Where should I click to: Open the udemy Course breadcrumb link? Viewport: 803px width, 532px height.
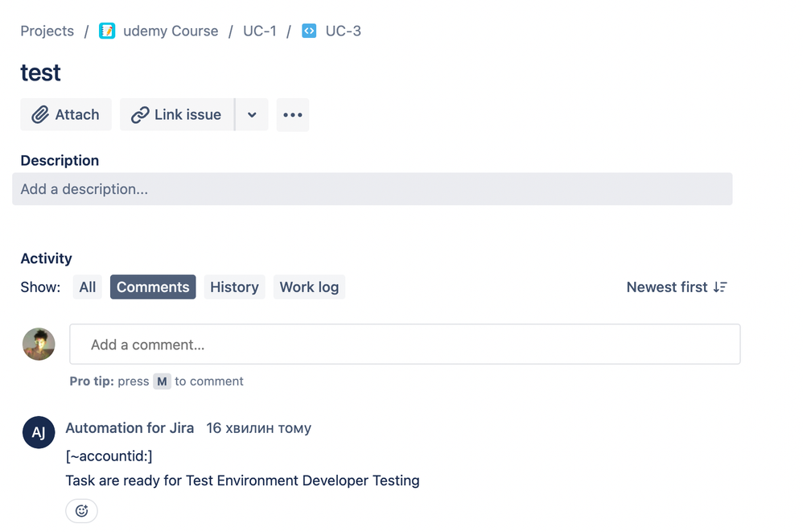171,31
